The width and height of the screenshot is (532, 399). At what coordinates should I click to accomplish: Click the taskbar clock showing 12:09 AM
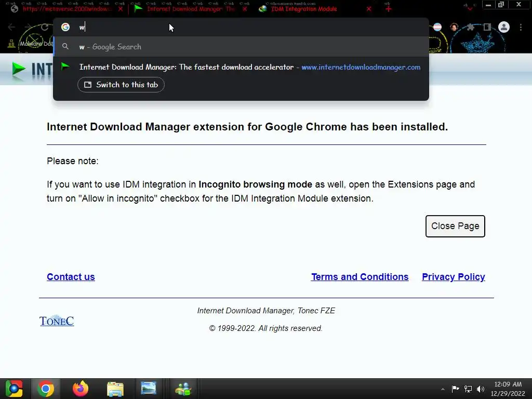[508, 389]
